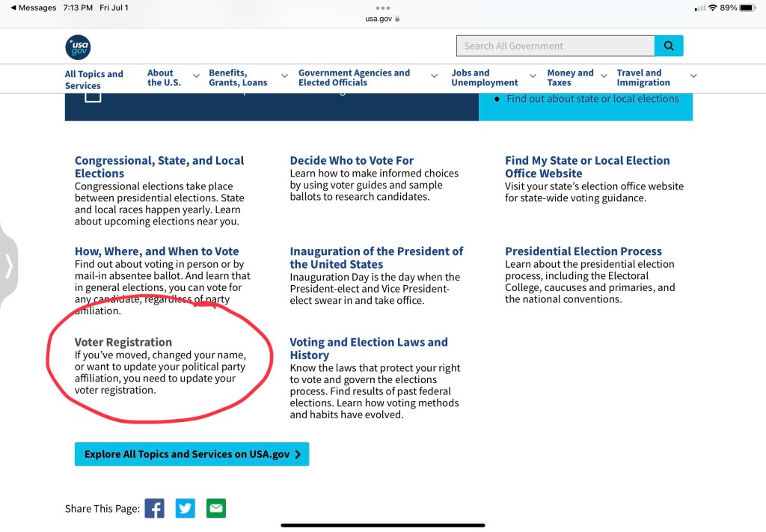Open the Travel and Immigration menu
This screenshot has height=532, width=766.
[x=643, y=78]
